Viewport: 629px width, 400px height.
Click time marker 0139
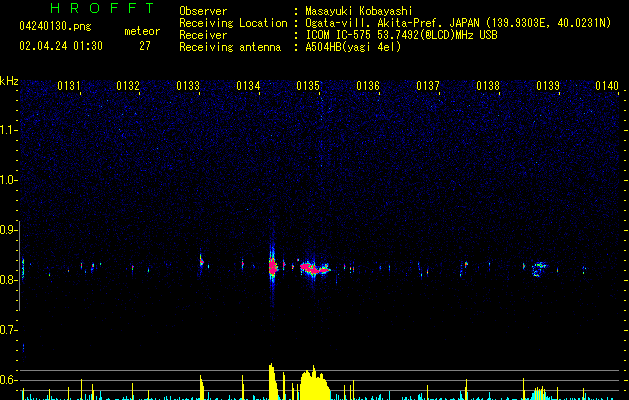548,86
